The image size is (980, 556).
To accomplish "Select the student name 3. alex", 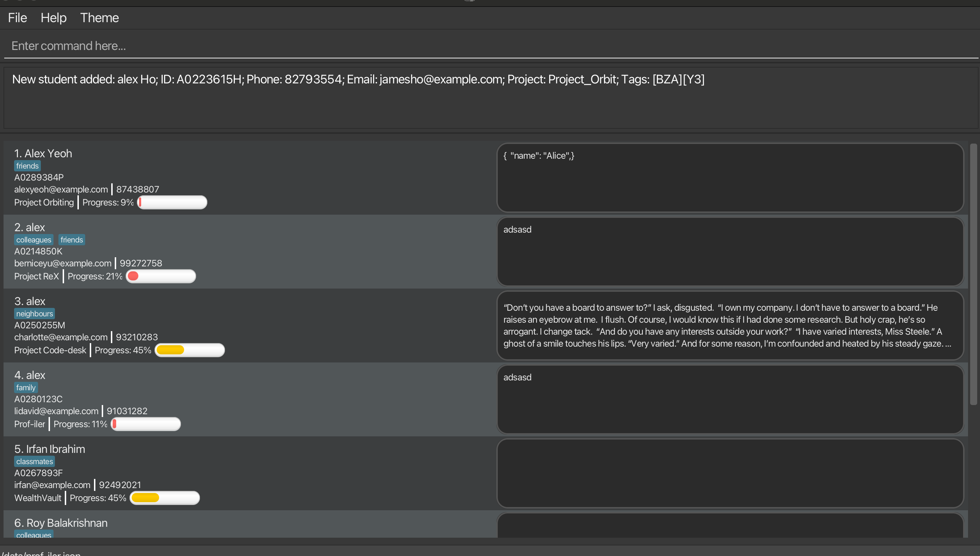I will [x=30, y=301].
